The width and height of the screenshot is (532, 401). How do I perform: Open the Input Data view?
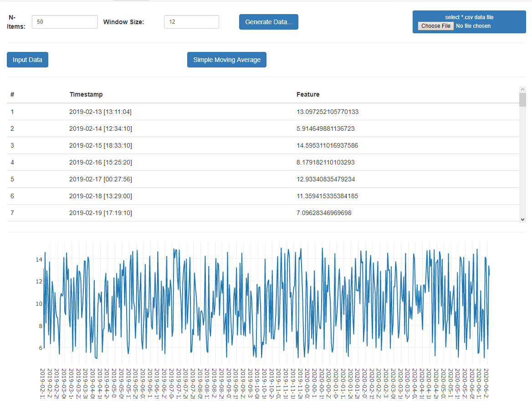27,60
